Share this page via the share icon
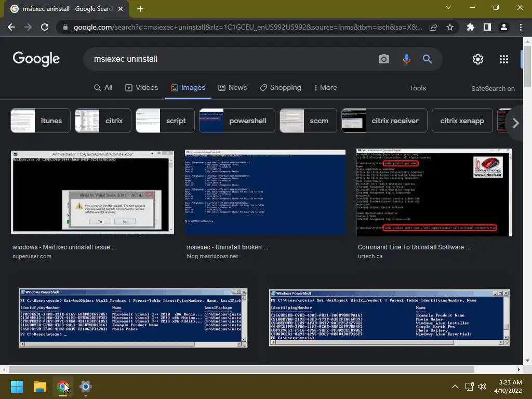 pyautogui.click(x=433, y=27)
